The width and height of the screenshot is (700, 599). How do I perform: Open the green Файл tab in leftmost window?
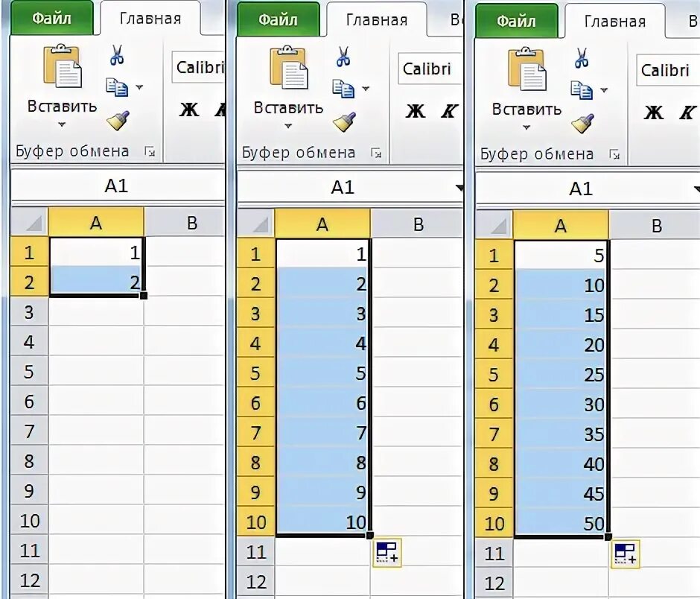(x=51, y=17)
